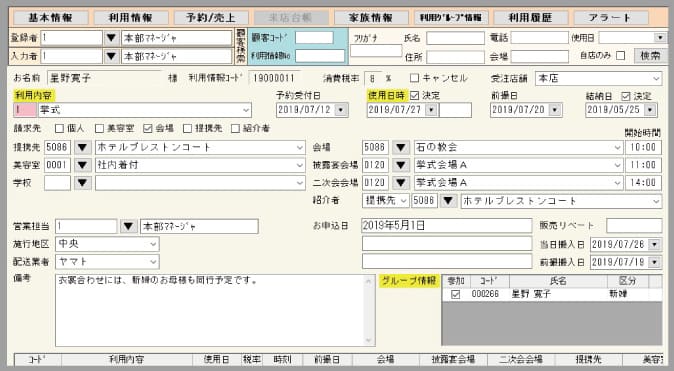674x371 pixels.
Task: Open the 披露宴会場 code lookup arrow
Action: [401, 165]
